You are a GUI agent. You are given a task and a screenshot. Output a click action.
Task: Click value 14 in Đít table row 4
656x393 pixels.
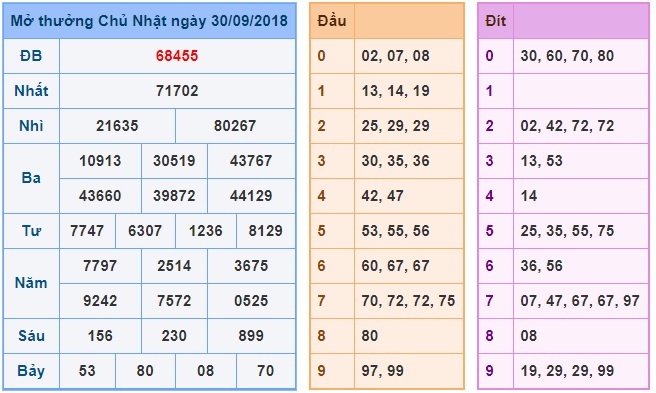click(x=529, y=195)
